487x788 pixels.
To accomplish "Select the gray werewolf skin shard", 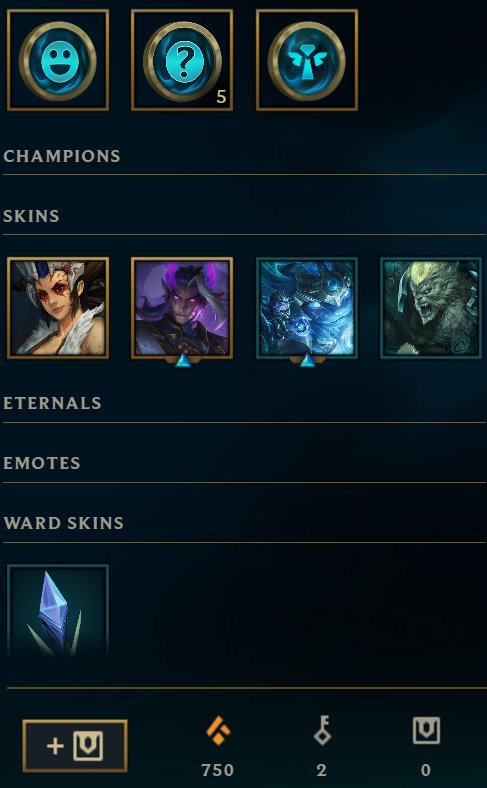I will (x=431, y=308).
